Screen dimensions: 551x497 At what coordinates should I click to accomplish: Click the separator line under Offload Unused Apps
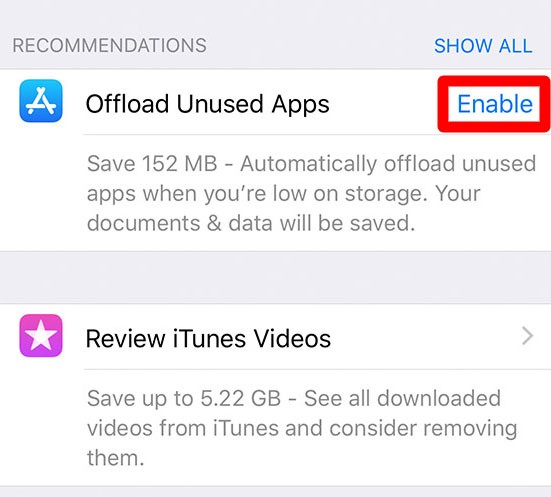click(x=317, y=134)
